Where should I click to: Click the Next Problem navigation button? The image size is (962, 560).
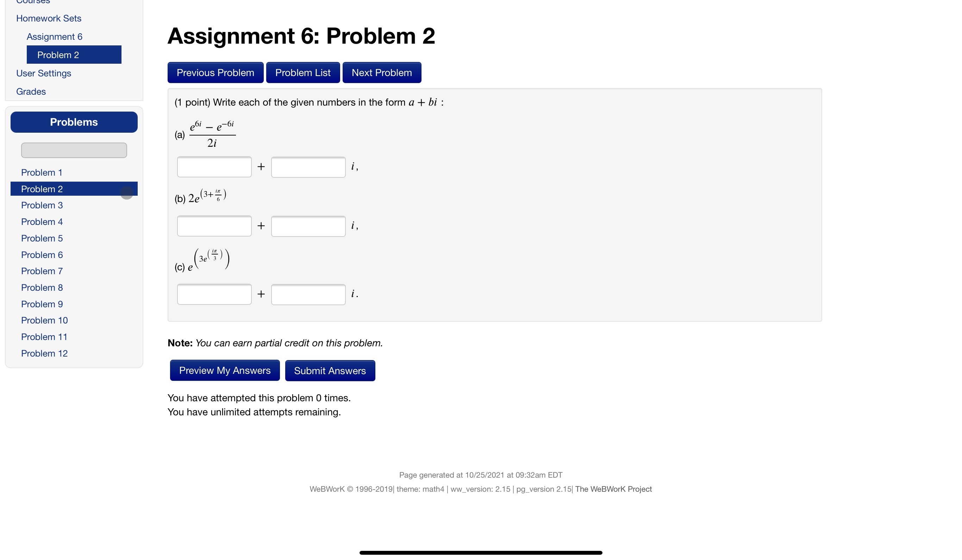[x=381, y=72]
